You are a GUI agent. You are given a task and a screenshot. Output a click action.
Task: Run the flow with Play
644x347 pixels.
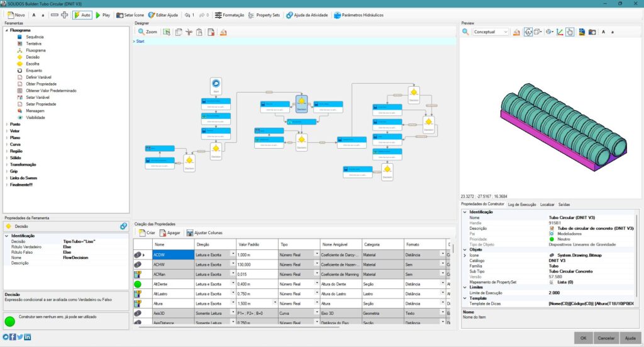click(103, 15)
